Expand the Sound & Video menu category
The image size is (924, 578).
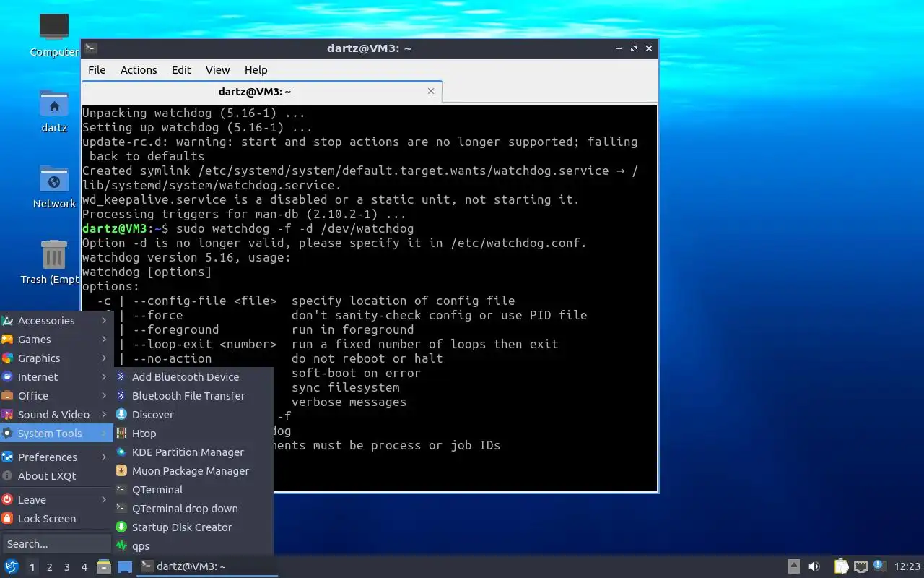tap(56, 415)
